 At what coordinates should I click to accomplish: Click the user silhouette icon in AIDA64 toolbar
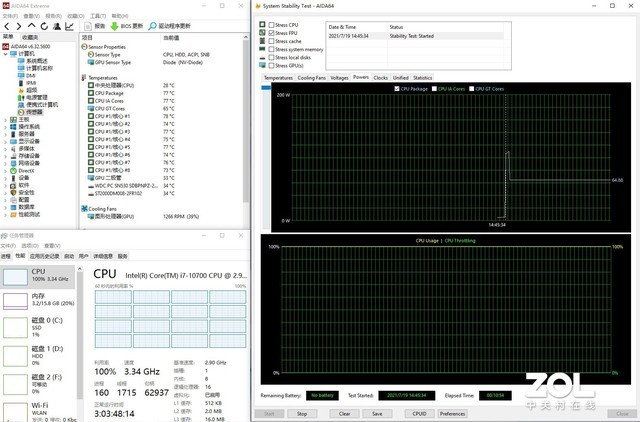tap(57, 27)
